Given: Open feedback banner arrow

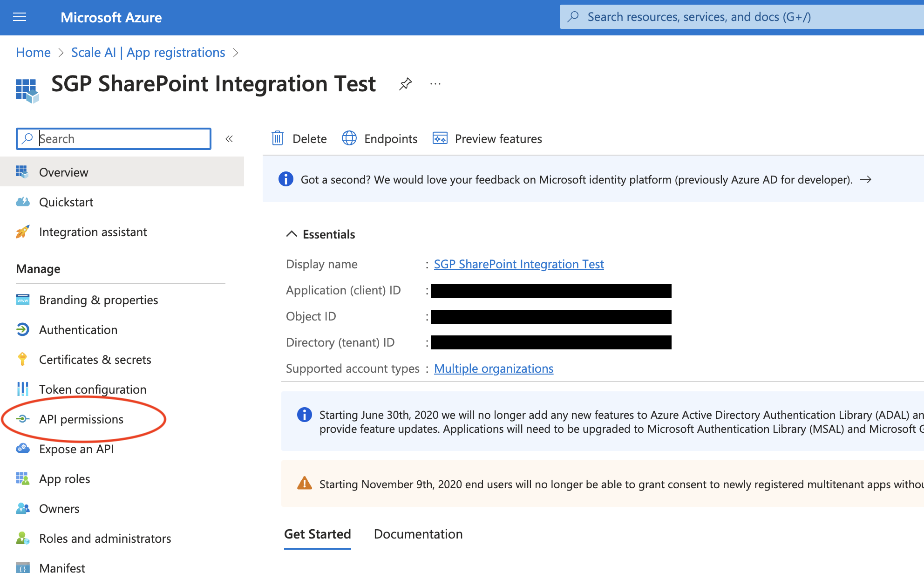Looking at the screenshot, I should [865, 179].
